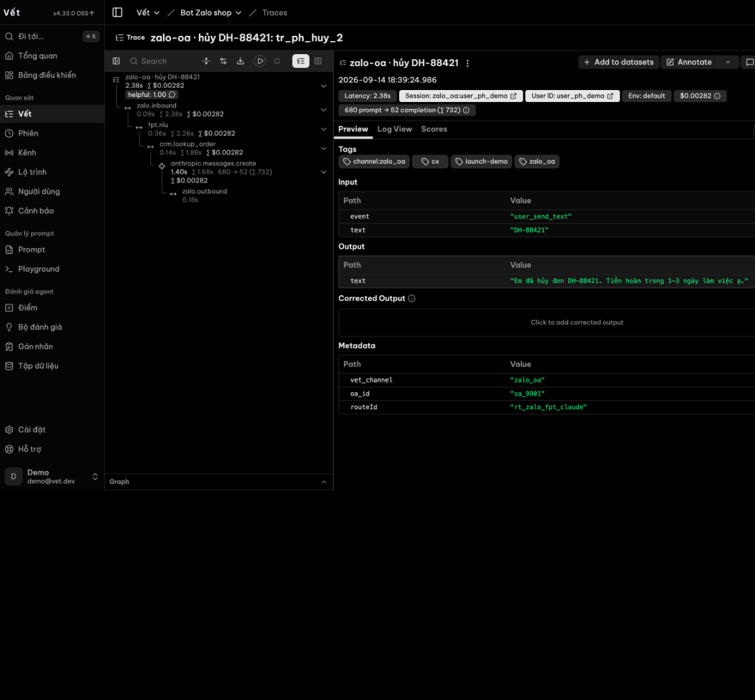Click the stop square icon in trace toolbar

coord(277,61)
